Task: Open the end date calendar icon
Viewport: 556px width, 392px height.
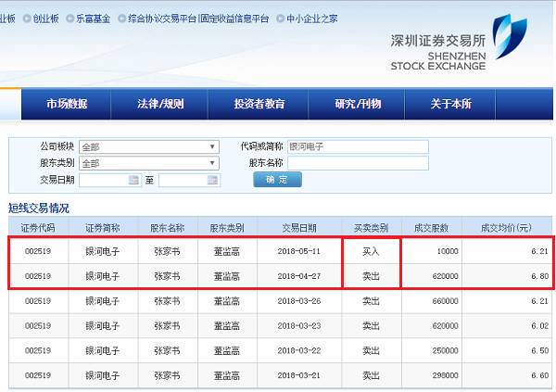Action: 212,180
